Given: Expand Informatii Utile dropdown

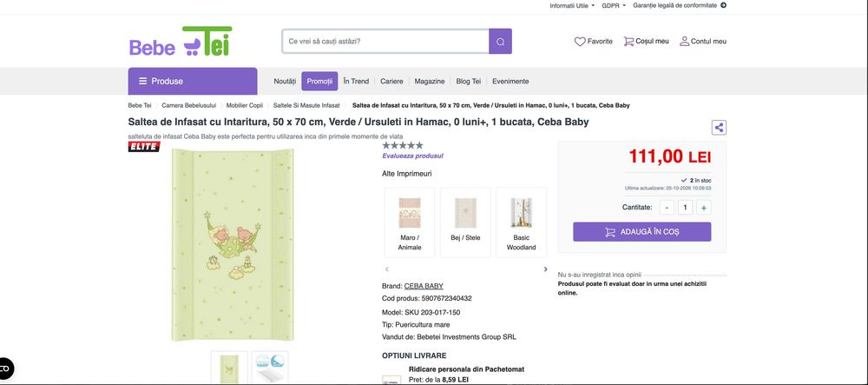Looking at the screenshot, I should pyautogui.click(x=572, y=5).
